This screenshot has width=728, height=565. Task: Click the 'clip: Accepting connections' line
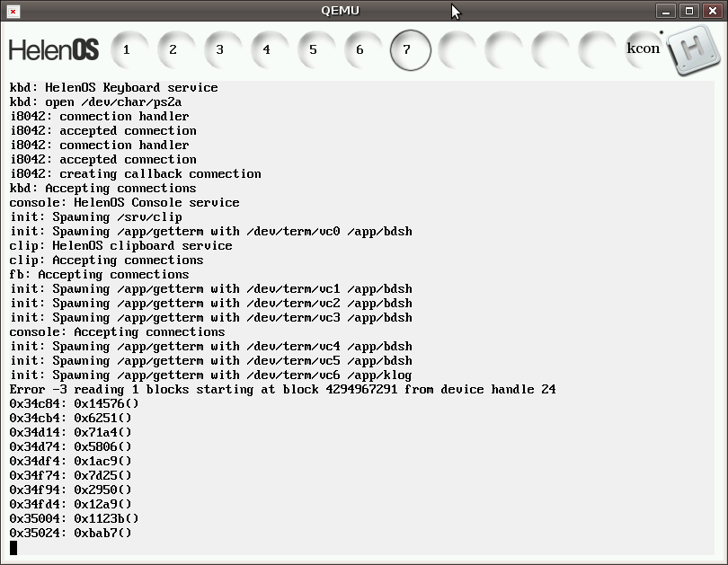106,260
